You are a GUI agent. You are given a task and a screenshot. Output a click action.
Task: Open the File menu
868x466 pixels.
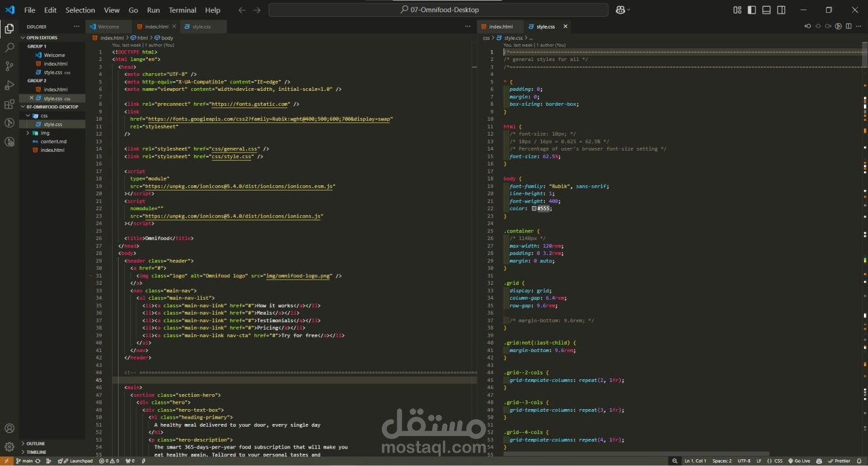coord(30,10)
